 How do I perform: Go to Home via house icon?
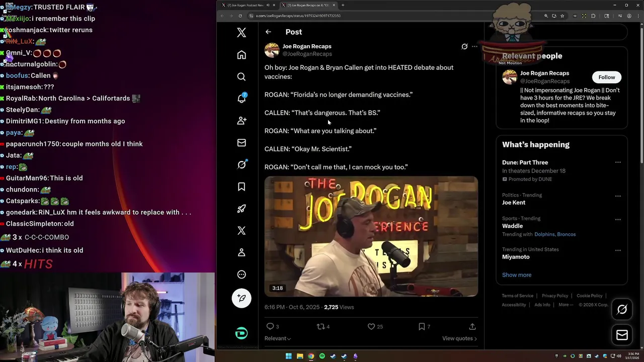tap(242, 55)
